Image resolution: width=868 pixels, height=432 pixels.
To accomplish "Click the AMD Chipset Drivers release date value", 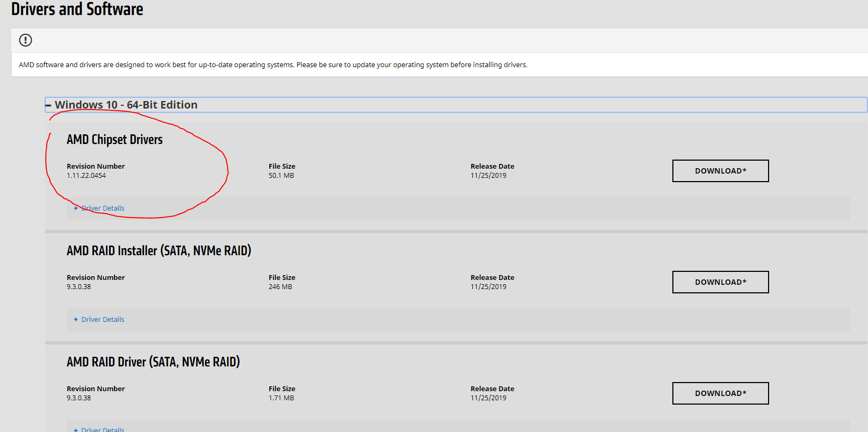I will (489, 176).
